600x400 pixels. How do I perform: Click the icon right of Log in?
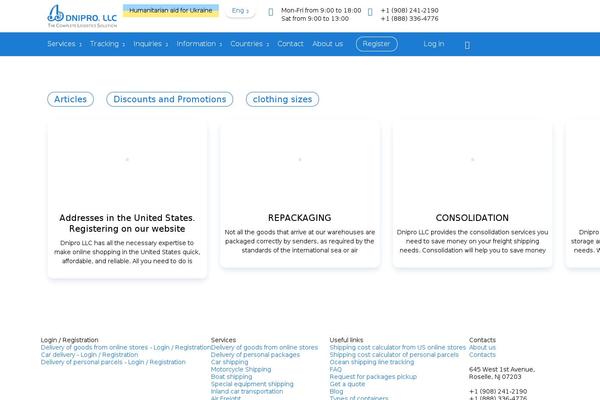[467, 46]
